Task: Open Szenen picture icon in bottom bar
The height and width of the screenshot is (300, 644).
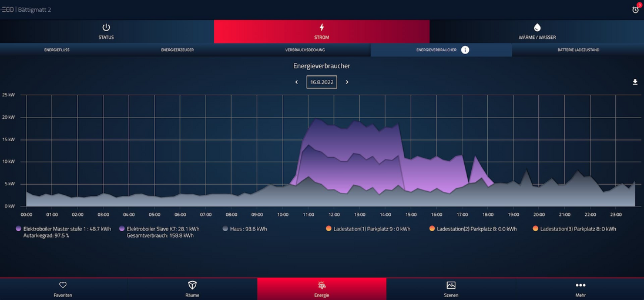Action: (x=451, y=285)
